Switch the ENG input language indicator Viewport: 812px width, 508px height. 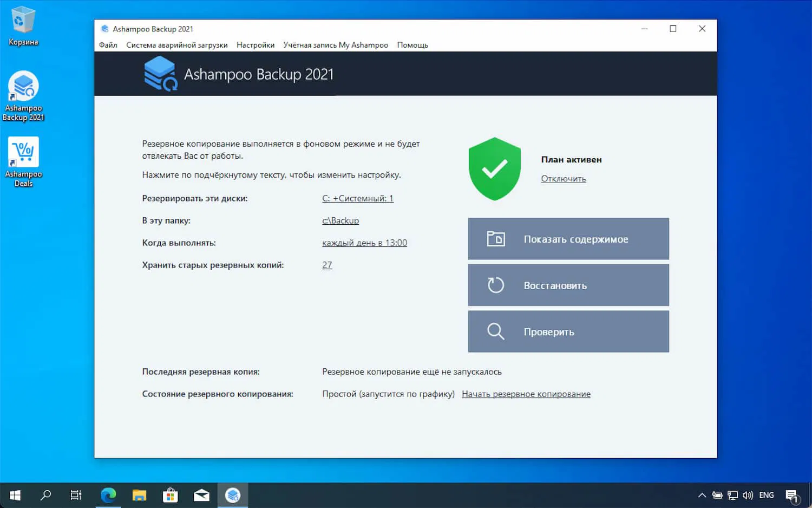(767, 495)
